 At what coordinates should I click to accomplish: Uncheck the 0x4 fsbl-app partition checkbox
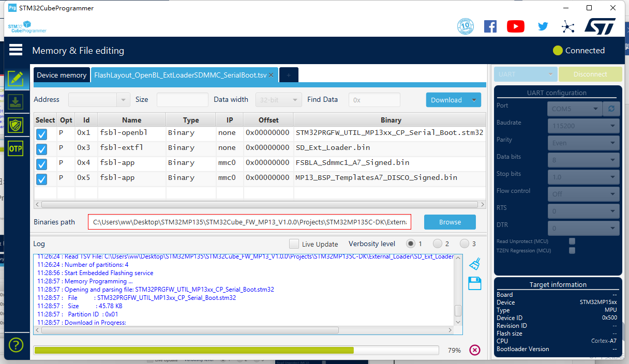42,164
